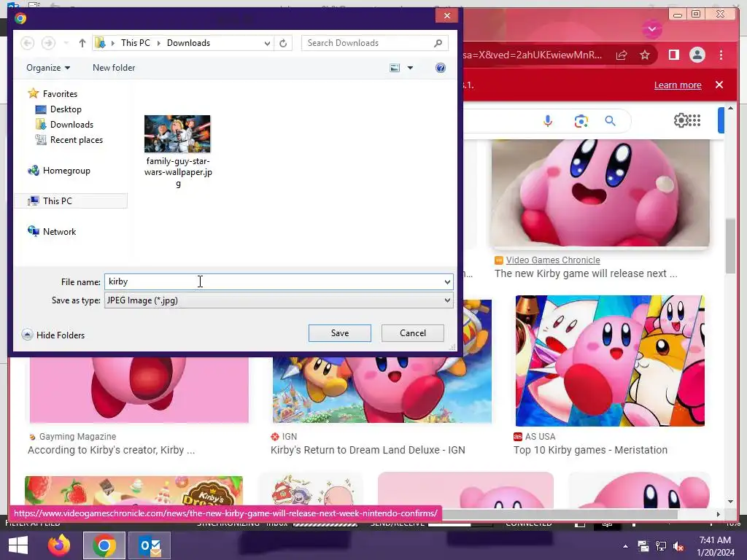Viewport: 747px width, 560px height.
Task: Open the AS USA Top 10 Kirby games image
Action: pyautogui.click(x=610, y=360)
